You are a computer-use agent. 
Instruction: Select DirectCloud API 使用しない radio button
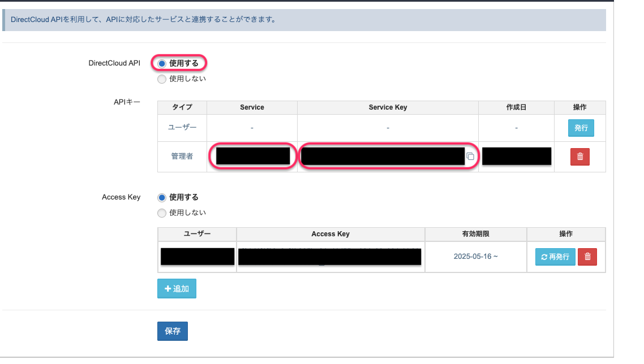pos(162,79)
